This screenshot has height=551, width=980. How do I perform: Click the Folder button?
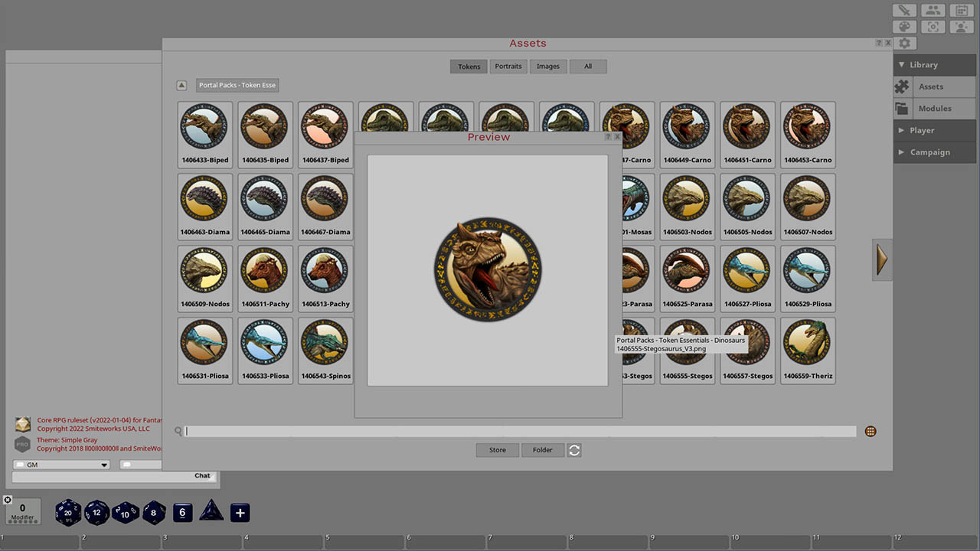pyautogui.click(x=543, y=450)
